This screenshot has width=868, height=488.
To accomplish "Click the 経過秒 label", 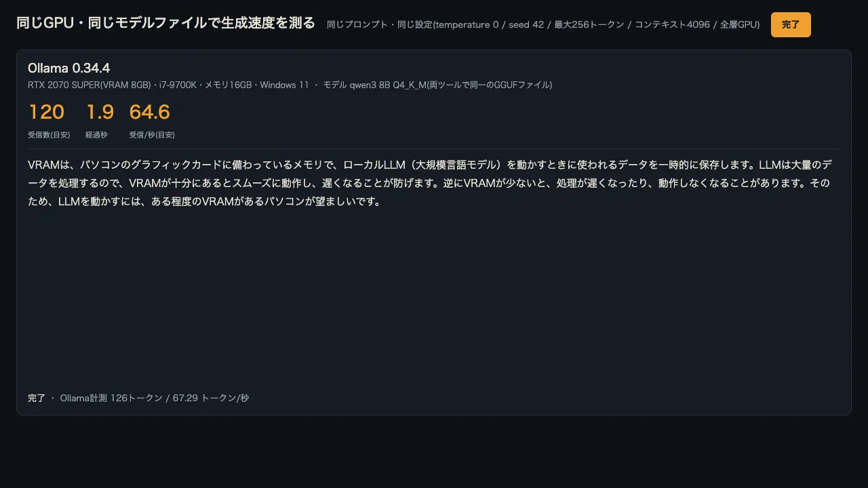I will (x=96, y=135).
